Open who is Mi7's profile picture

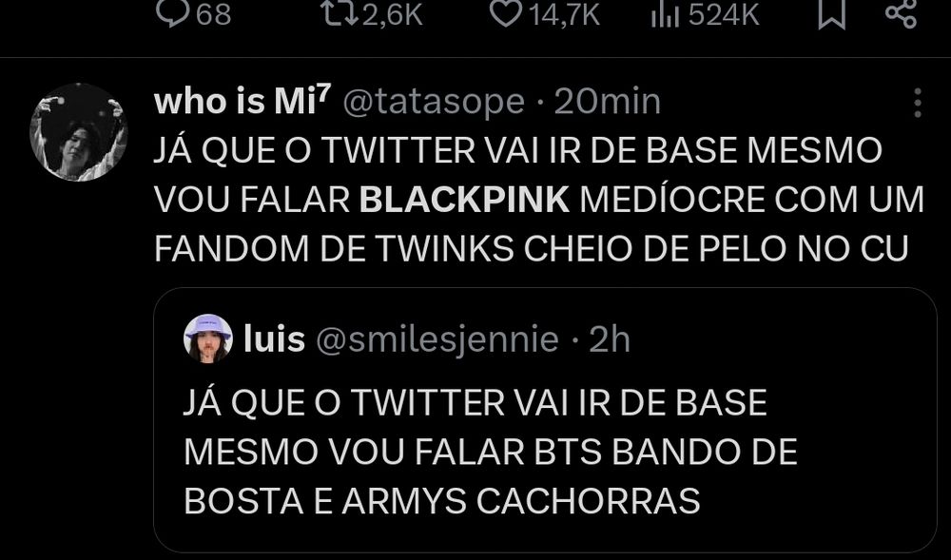click(79, 132)
